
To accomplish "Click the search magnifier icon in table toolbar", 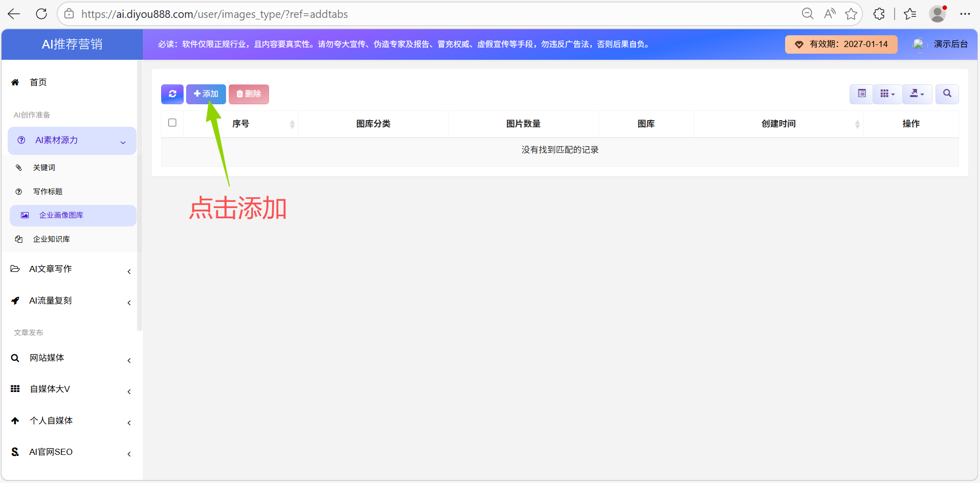I will pos(947,94).
